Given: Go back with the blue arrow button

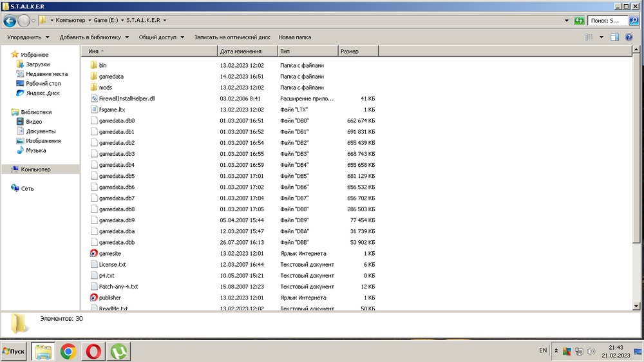Looking at the screenshot, I should pos(10,21).
